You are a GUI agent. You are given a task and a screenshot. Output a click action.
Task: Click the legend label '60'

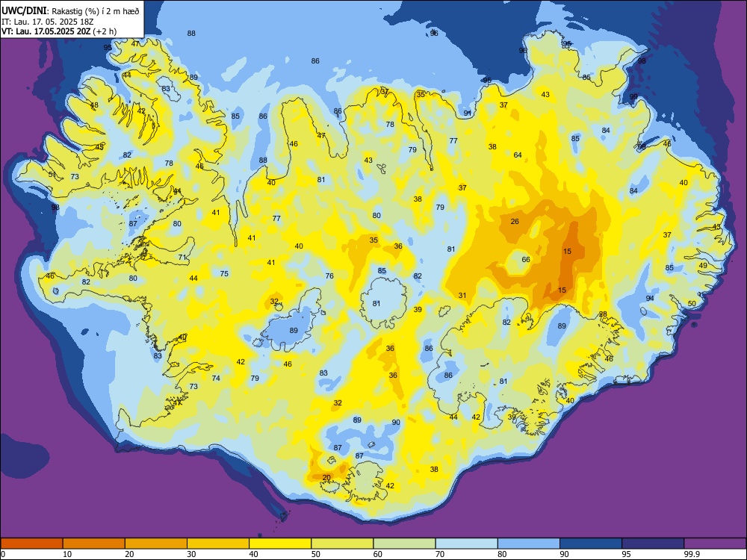coord(378,554)
